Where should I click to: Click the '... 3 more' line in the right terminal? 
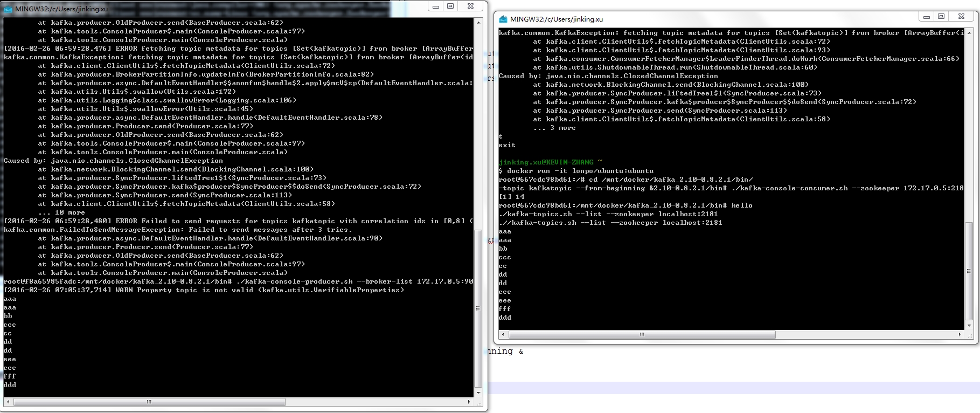pyautogui.click(x=554, y=128)
